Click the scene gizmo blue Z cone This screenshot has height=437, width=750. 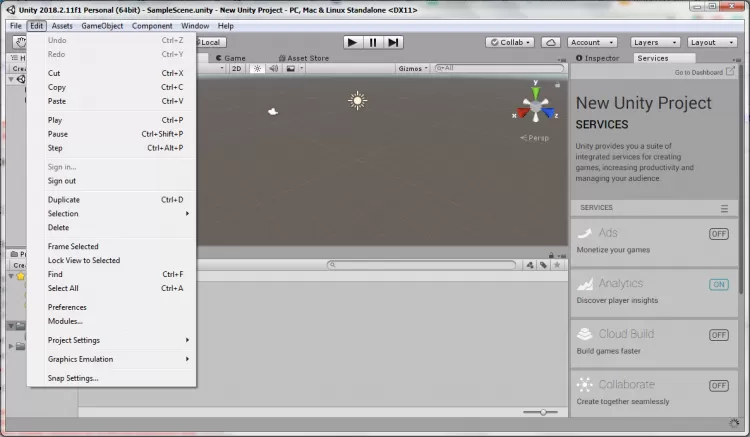pos(548,113)
